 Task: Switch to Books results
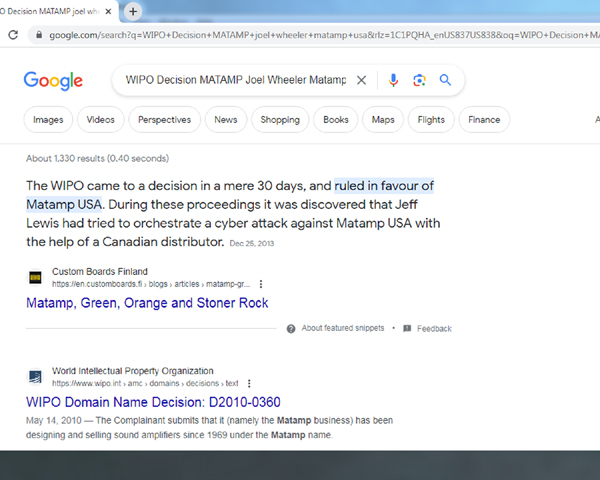[336, 119]
